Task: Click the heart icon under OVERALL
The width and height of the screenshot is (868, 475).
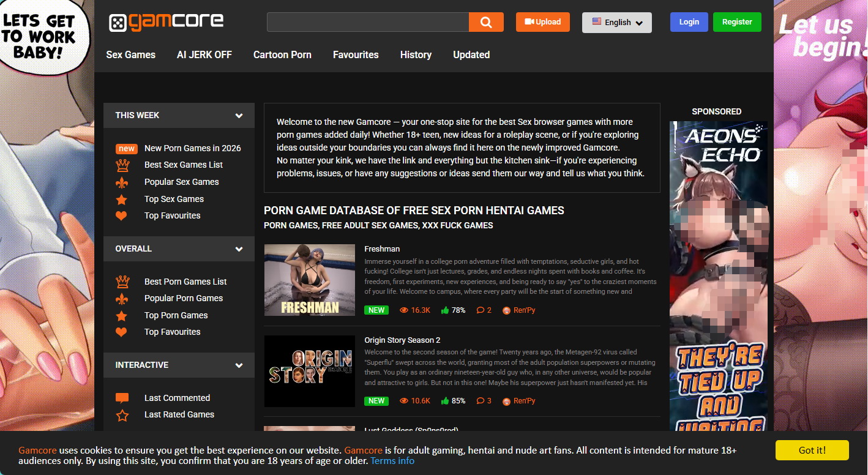Action: 121,332
